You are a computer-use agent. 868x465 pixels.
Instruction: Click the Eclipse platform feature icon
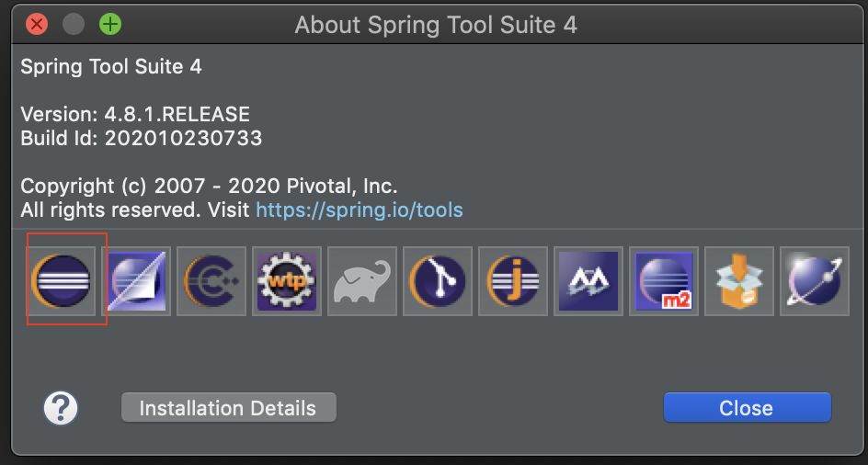pos(61,280)
